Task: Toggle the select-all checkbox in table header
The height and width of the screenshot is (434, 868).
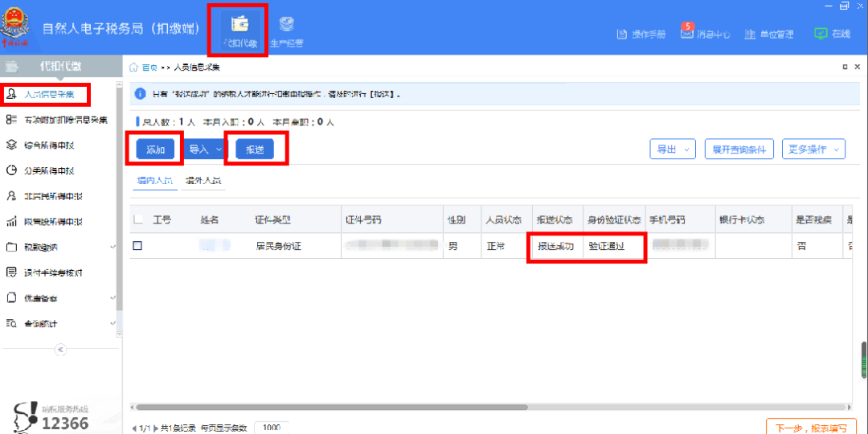Action: tap(138, 219)
